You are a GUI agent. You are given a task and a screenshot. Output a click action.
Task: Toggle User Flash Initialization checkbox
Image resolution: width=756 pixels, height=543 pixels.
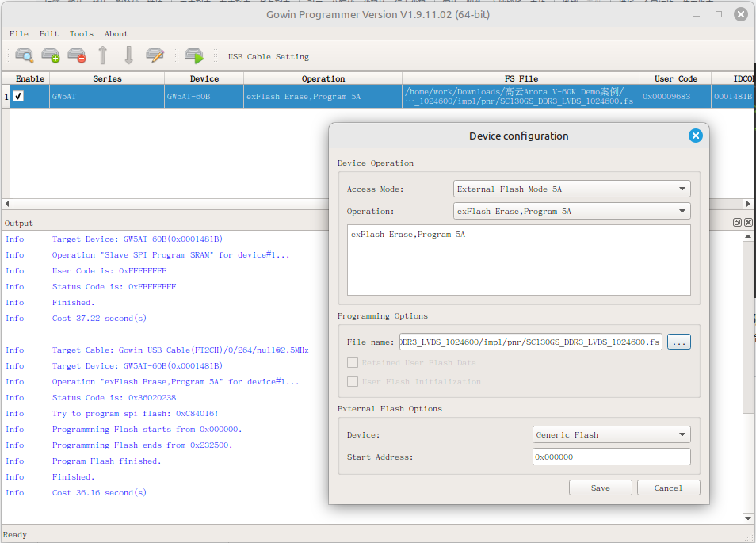pyautogui.click(x=353, y=381)
